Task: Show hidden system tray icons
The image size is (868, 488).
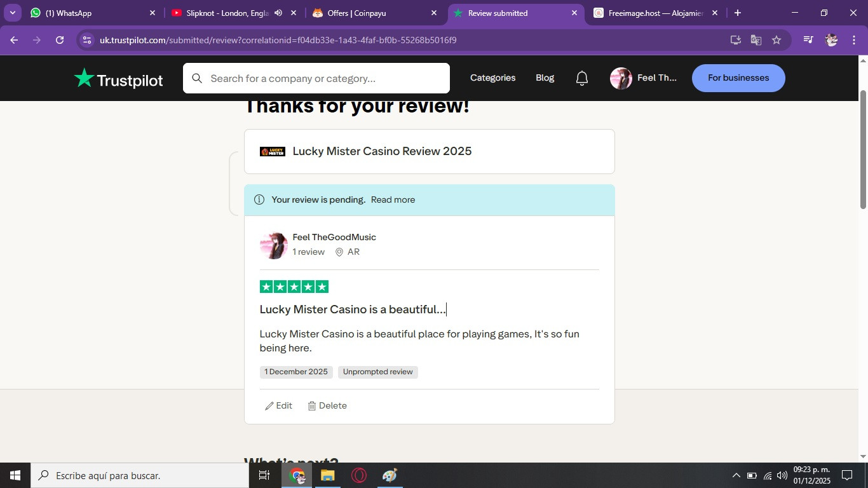Action: 736,475
